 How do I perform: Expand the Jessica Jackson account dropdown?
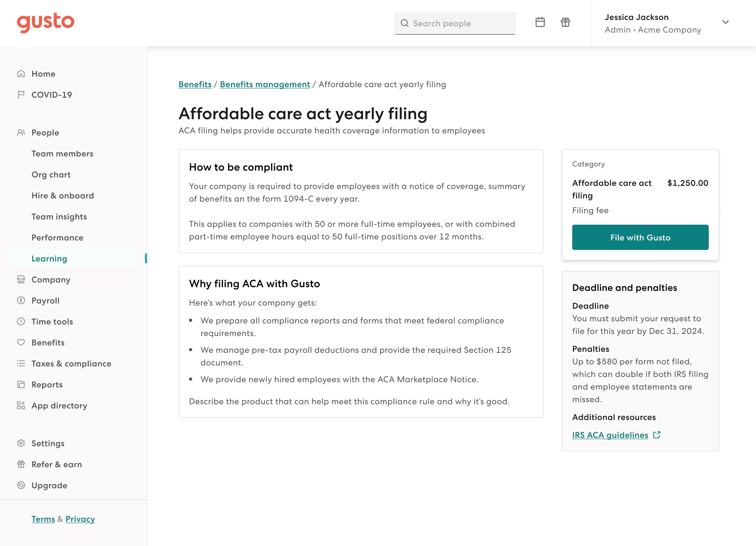(x=725, y=22)
